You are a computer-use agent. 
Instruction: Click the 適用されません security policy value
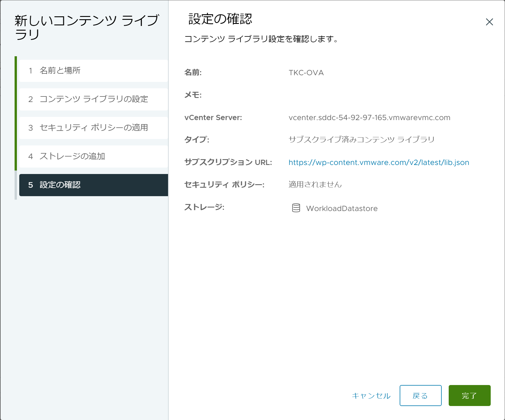click(315, 184)
